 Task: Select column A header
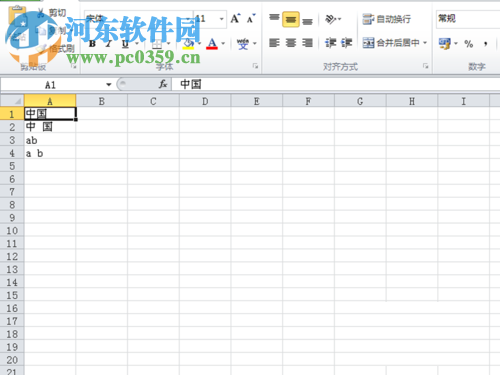click(50, 101)
